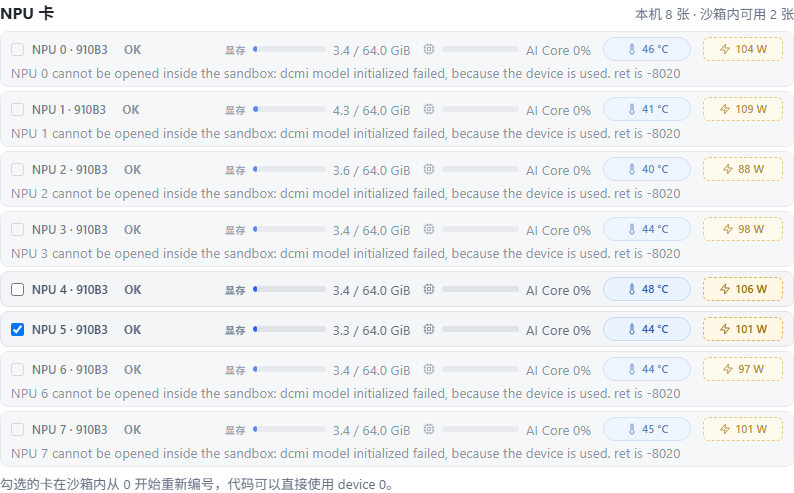This screenshot has width=794, height=493.
Task: Click the thermometer icon in the 45 °C badge
Action: (x=631, y=429)
